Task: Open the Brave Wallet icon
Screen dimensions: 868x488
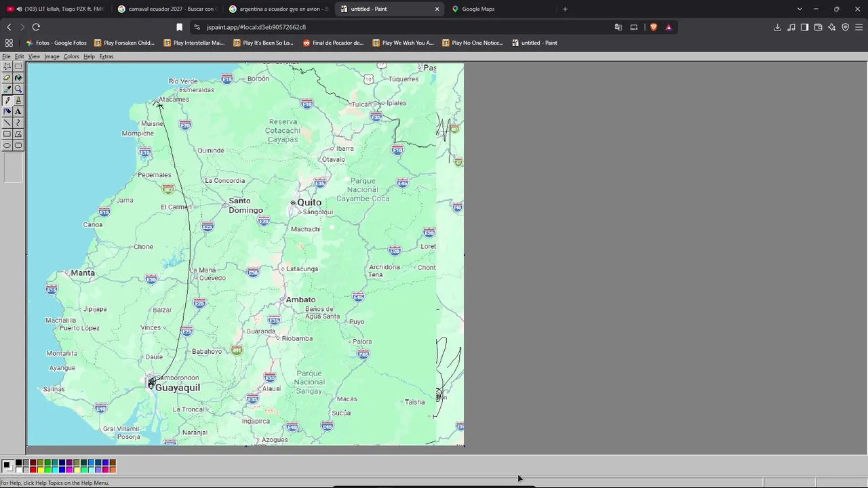Action: pyautogui.click(x=818, y=27)
